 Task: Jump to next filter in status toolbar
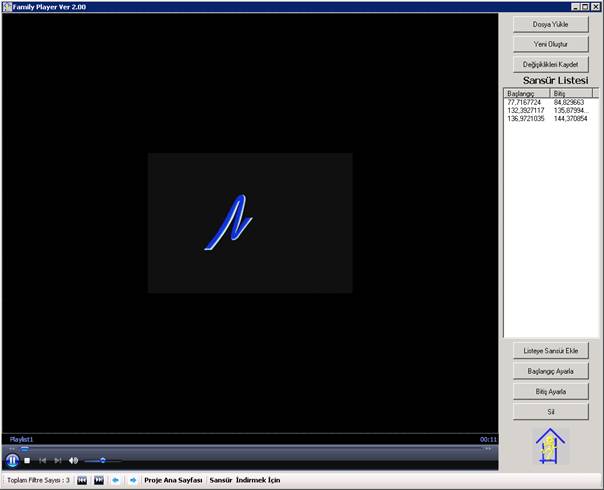pyautogui.click(x=99, y=480)
